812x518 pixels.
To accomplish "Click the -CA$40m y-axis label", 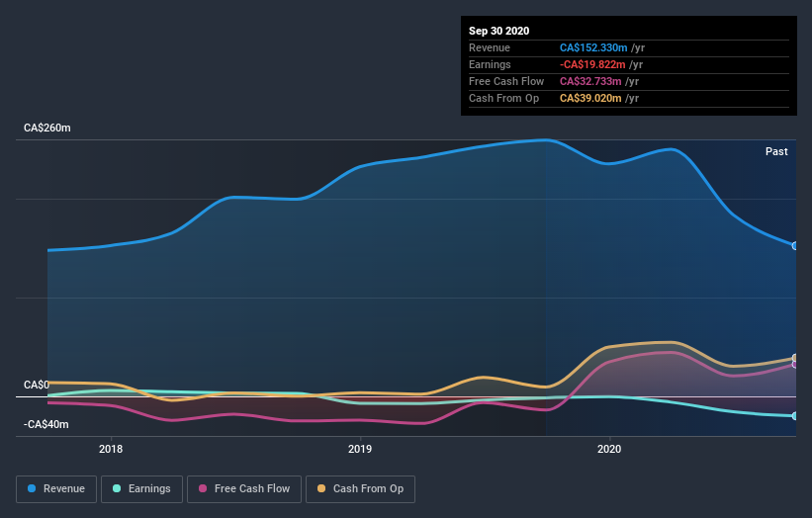I will tap(46, 424).
